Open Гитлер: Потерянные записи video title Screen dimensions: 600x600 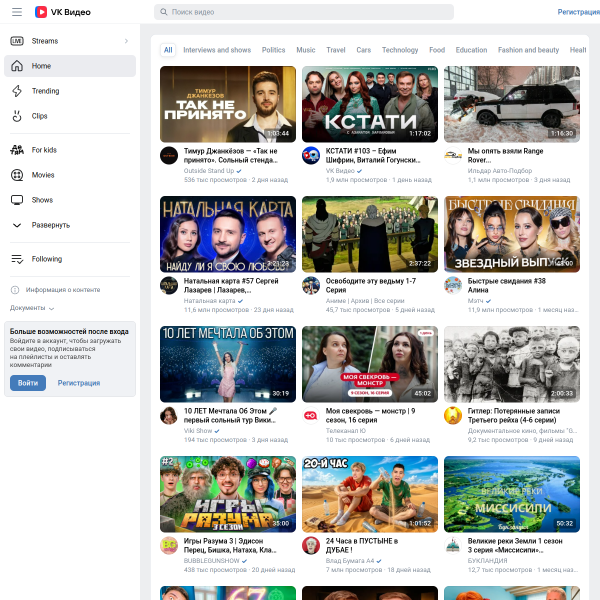point(514,416)
